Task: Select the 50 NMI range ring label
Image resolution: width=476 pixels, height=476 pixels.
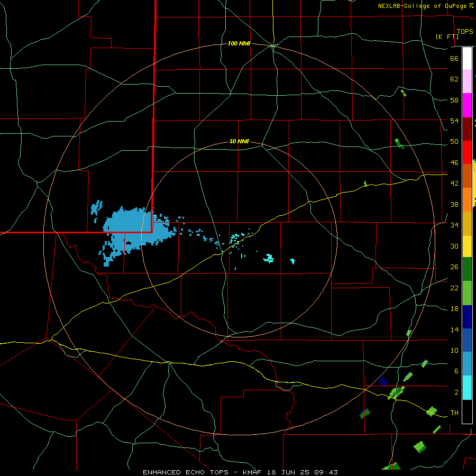Action: pos(239,141)
